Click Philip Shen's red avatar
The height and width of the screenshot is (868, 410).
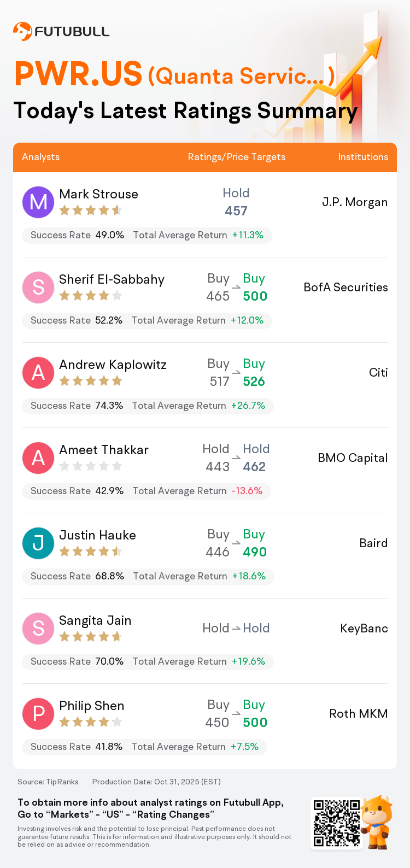tap(38, 713)
